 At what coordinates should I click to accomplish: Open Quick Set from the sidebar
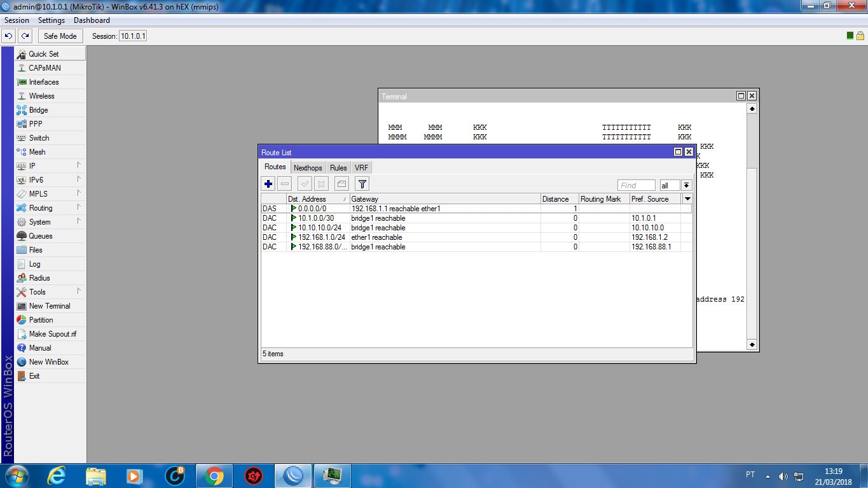tap(50, 54)
